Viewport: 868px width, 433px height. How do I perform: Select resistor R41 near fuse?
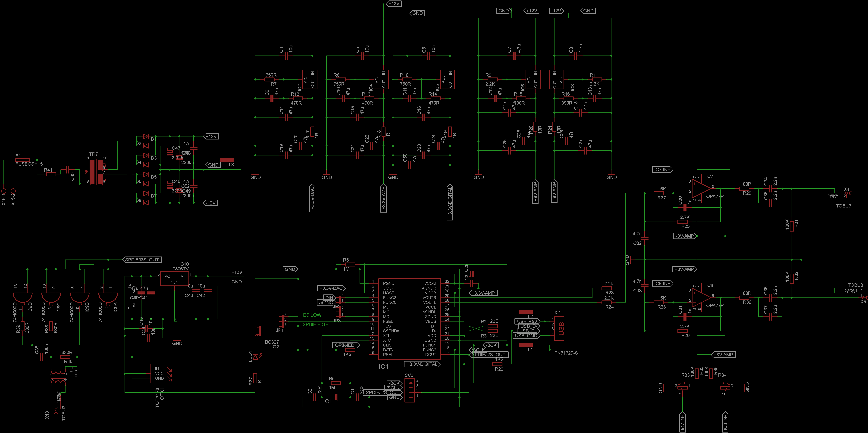click(x=51, y=174)
